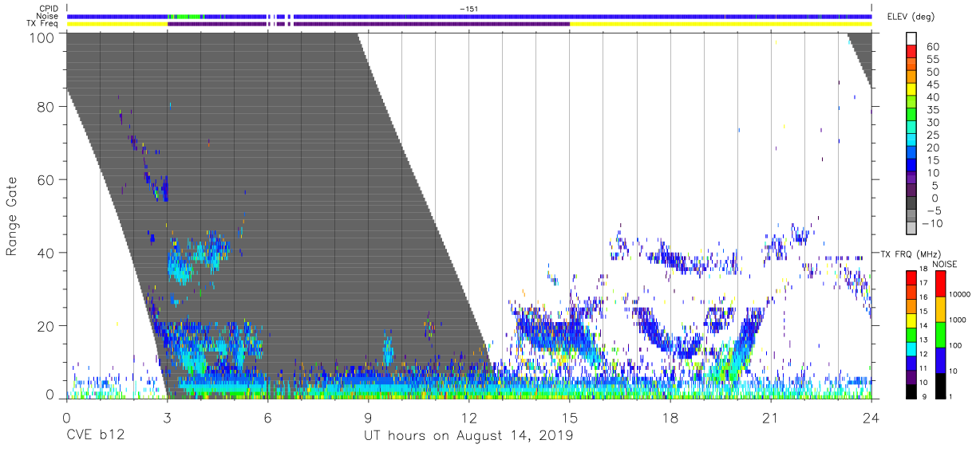Screen dimensions: 980x452
Task: Click the white top segment of the ELEV color bar
Action: click(x=911, y=38)
